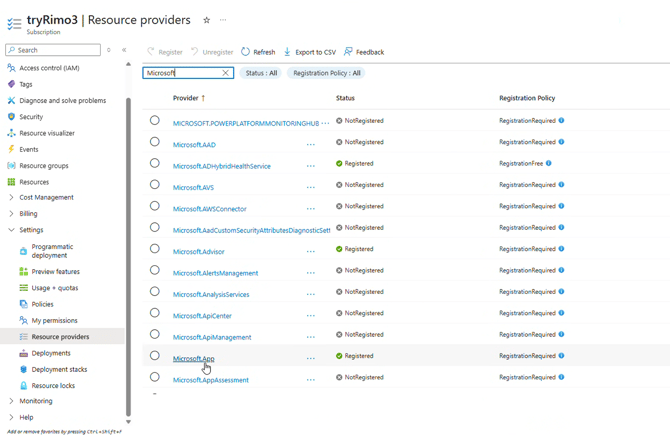Image resolution: width=670 pixels, height=435 pixels.
Task: Click the sidebar Search box
Action: 53,50
